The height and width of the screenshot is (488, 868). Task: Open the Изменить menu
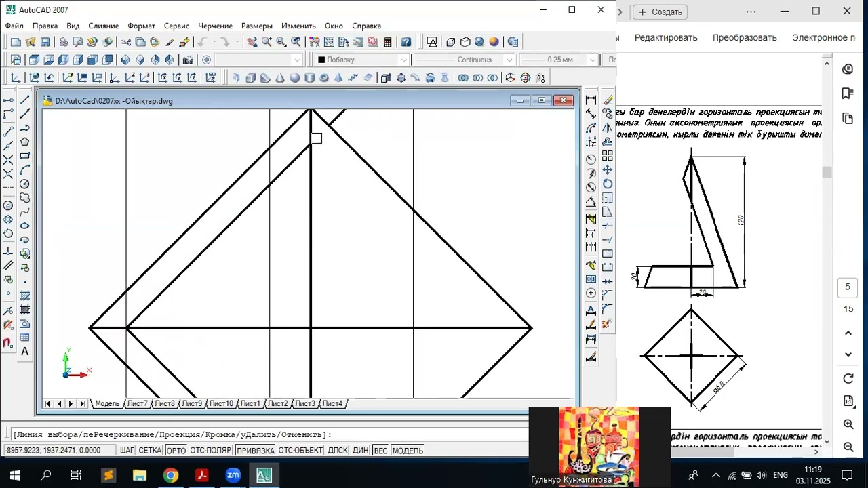298,26
